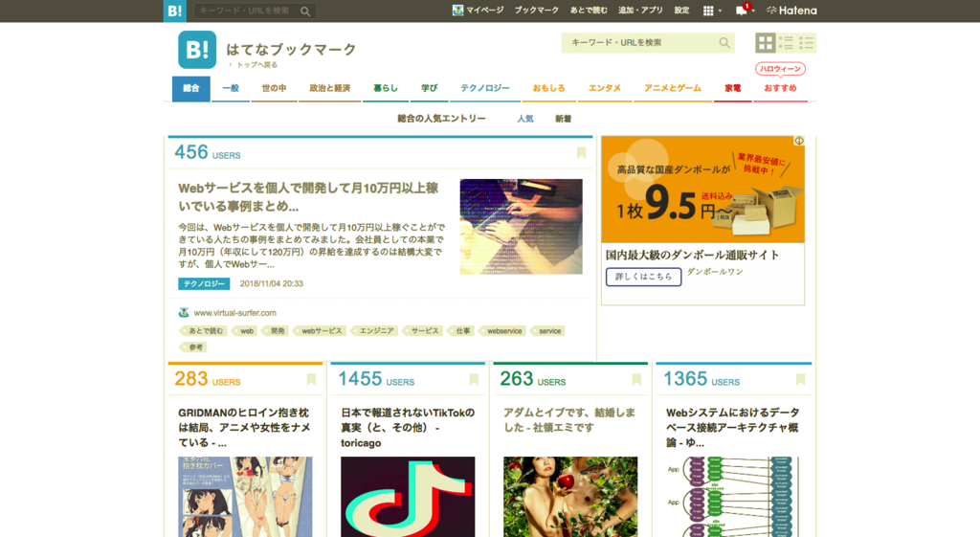This screenshot has height=537, width=980.
Task: Expand the app grid dropdown arrow
Action: 720,11
